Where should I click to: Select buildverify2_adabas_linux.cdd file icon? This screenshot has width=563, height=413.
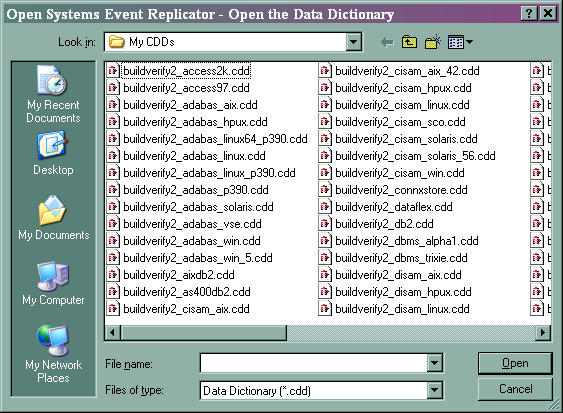coord(113,156)
